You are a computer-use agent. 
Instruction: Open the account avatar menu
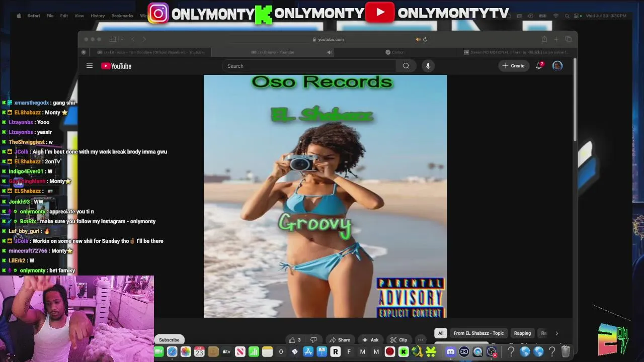click(557, 66)
